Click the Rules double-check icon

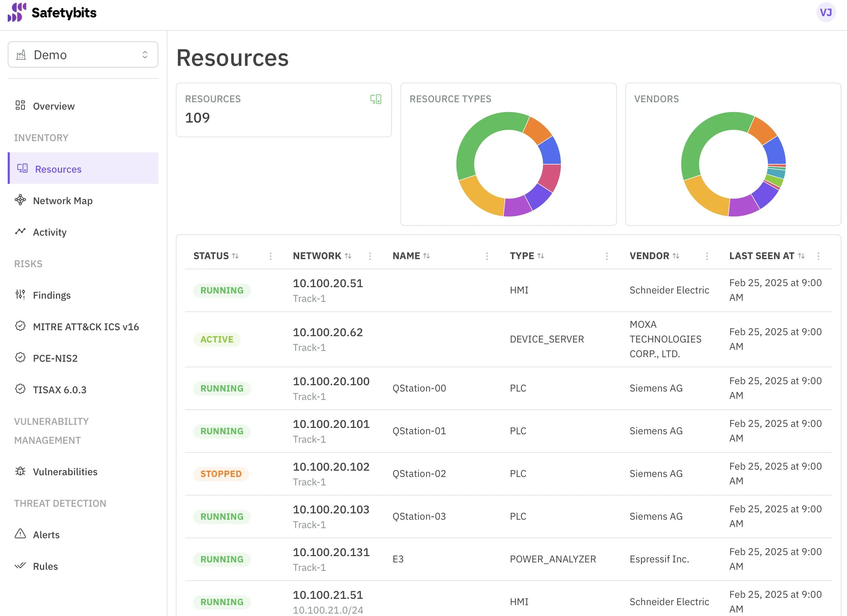coord(20,566)
